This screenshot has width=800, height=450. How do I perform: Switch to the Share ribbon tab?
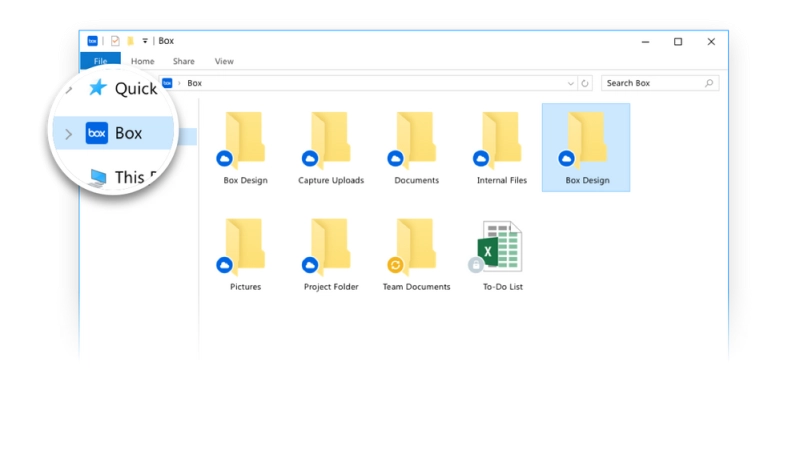(x=184, y=61)
